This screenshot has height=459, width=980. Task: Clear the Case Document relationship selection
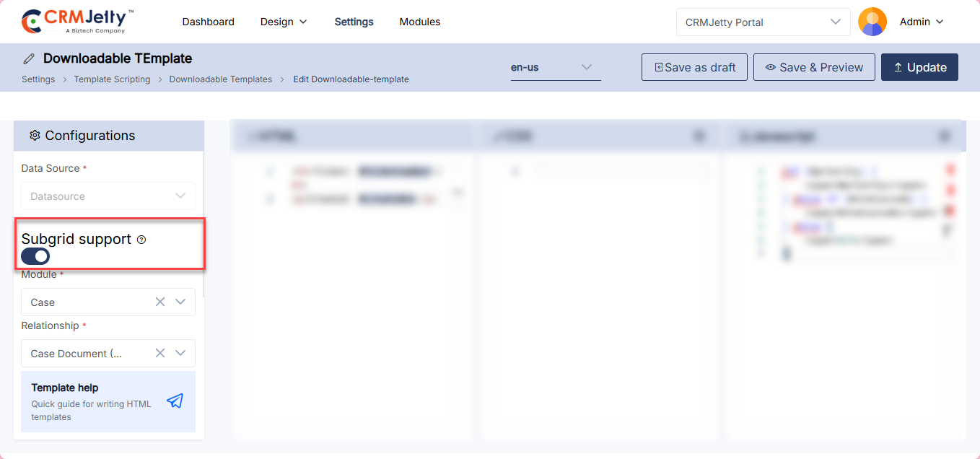(x=160, y=353)
